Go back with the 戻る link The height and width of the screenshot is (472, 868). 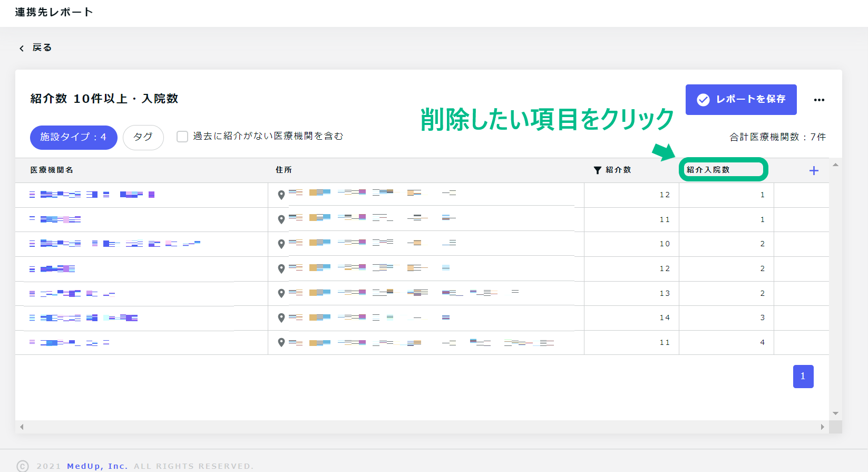[x=42, y=47]
